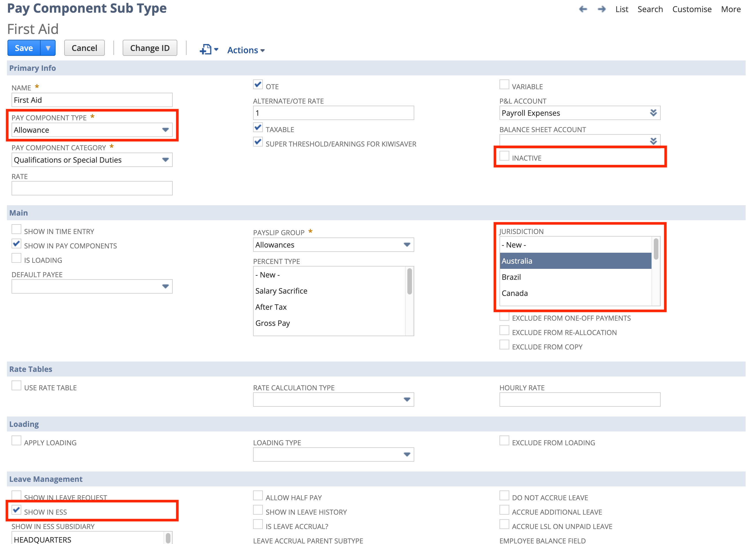Click the back navigation arrow to previous record
The image size is (756, 544).
[x=583, y=9]
